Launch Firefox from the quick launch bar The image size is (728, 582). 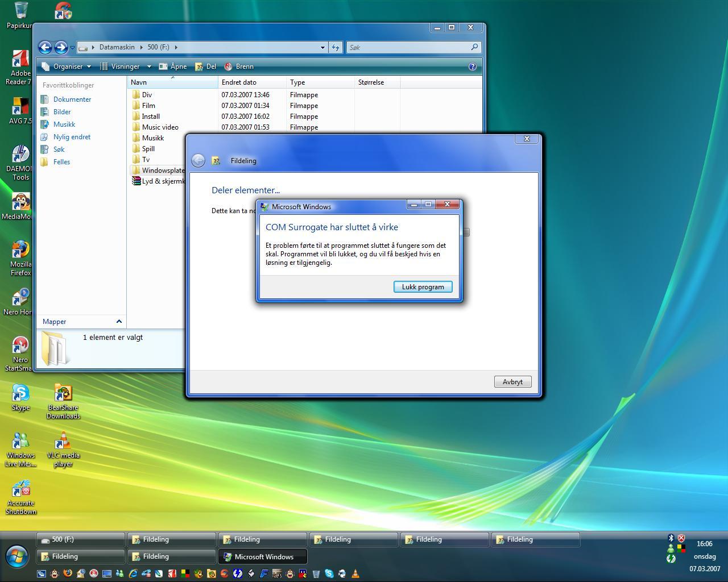[68, 573]
